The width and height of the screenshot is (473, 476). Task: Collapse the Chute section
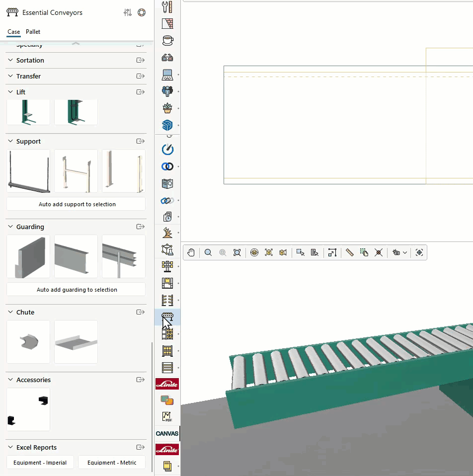coord(10,312)
